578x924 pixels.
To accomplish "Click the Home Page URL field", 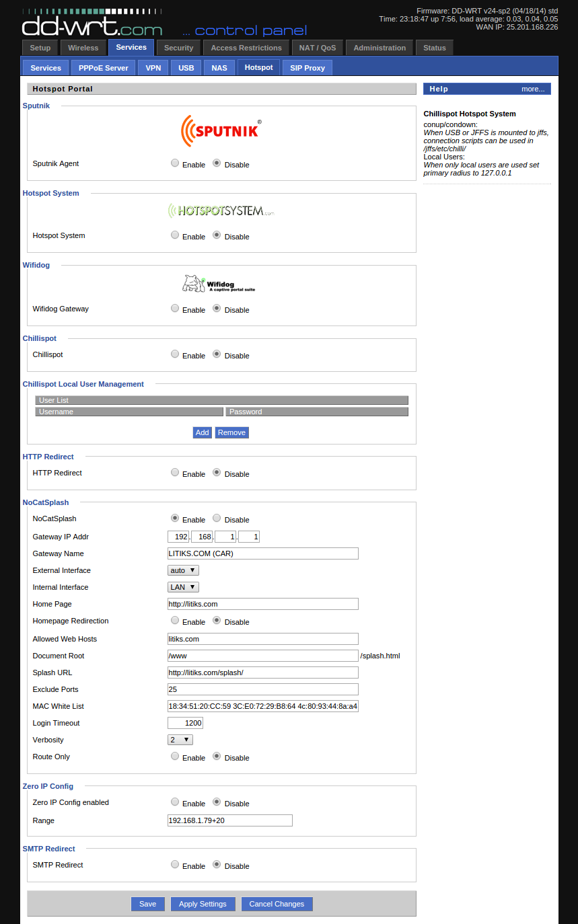I will (x=263, y=604).
